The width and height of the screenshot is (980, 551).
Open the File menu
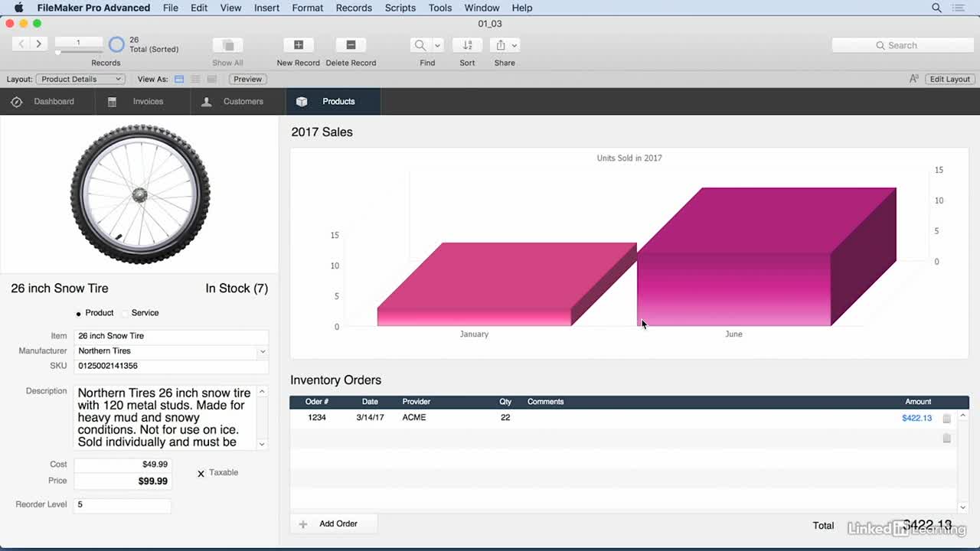coord(171,8)
